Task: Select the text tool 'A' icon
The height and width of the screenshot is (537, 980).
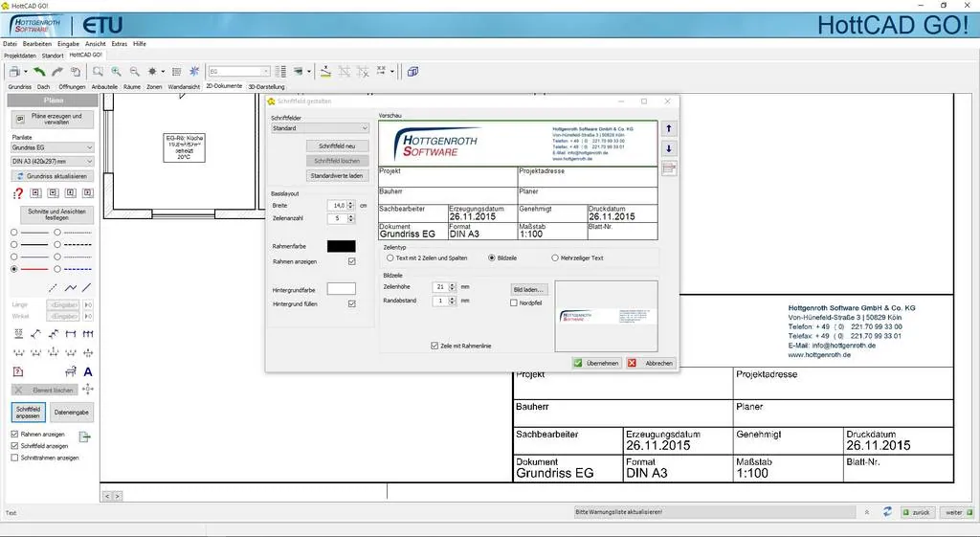Action: pos(88,371)
